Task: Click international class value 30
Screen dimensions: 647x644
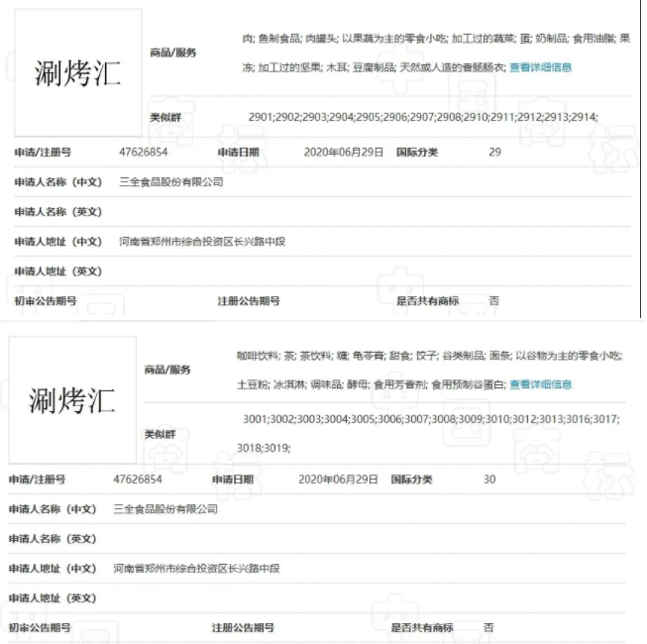Action: pos(489,479)
